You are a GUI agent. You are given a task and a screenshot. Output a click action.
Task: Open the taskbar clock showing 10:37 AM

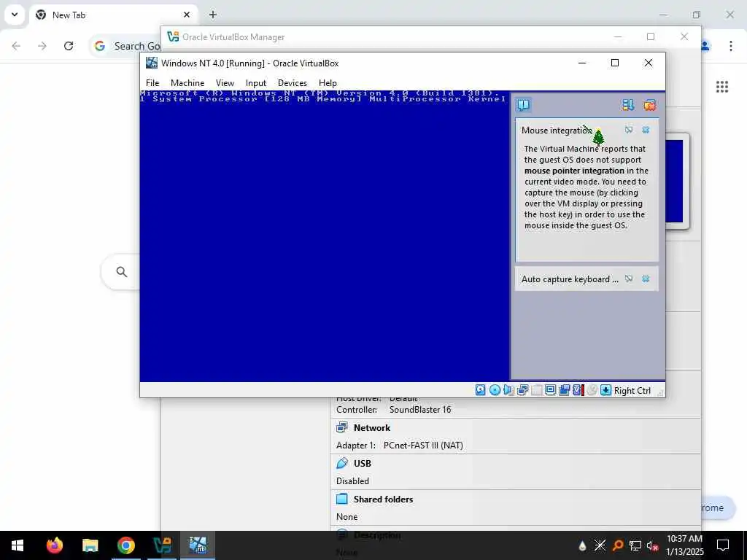(684, 545)
